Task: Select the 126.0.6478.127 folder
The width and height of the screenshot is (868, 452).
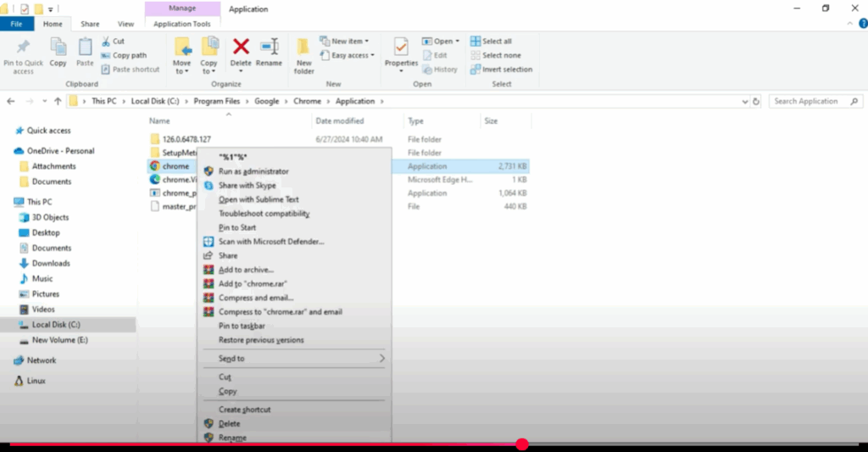Action: tap(186, 139)
